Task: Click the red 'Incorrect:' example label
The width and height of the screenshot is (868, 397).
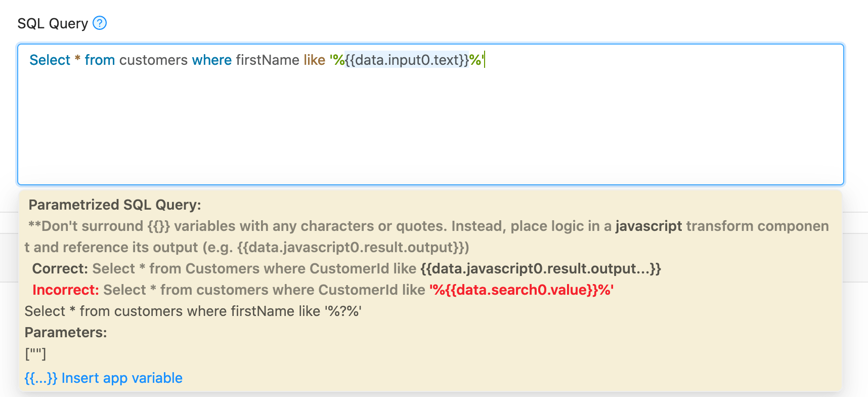Action: tap(66, 290)
